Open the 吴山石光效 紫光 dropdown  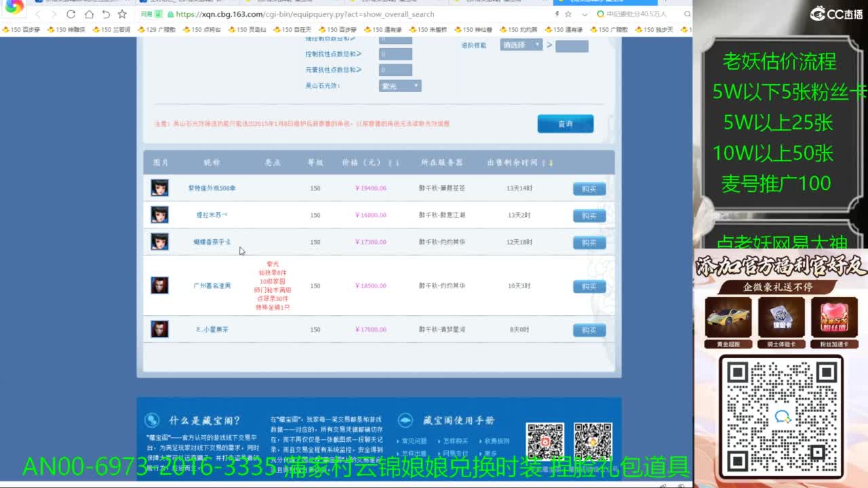coord(399,86)
